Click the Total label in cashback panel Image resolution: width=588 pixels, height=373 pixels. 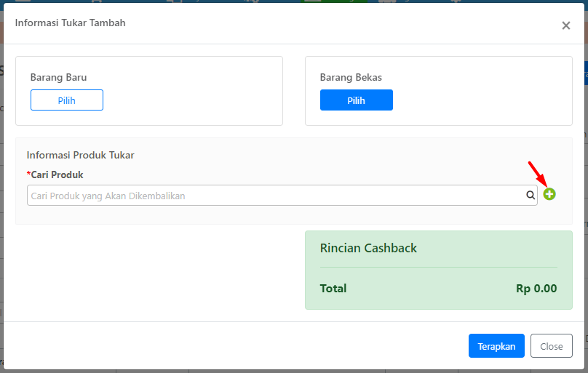(333, 289)
